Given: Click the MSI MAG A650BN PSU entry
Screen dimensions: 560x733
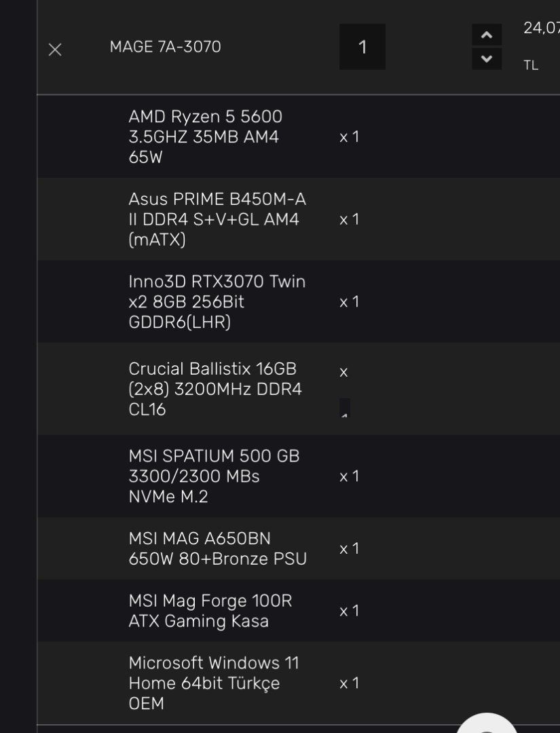Looking at the screenshot, I should 217,548.
